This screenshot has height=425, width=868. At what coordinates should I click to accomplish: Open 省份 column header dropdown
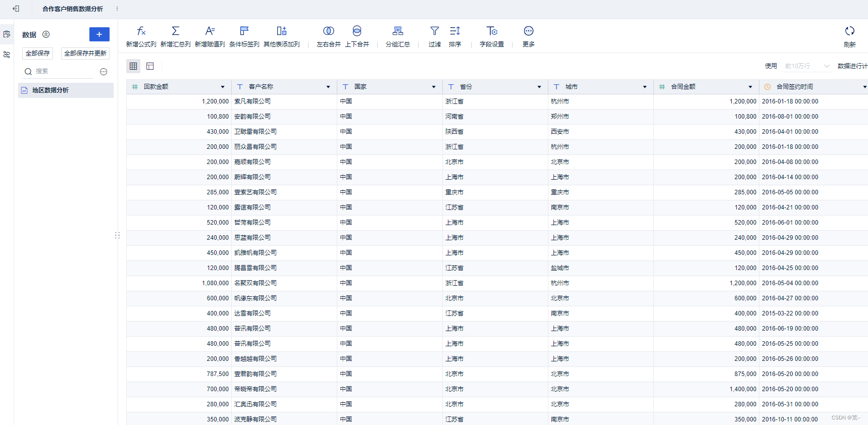coord(539,87)
